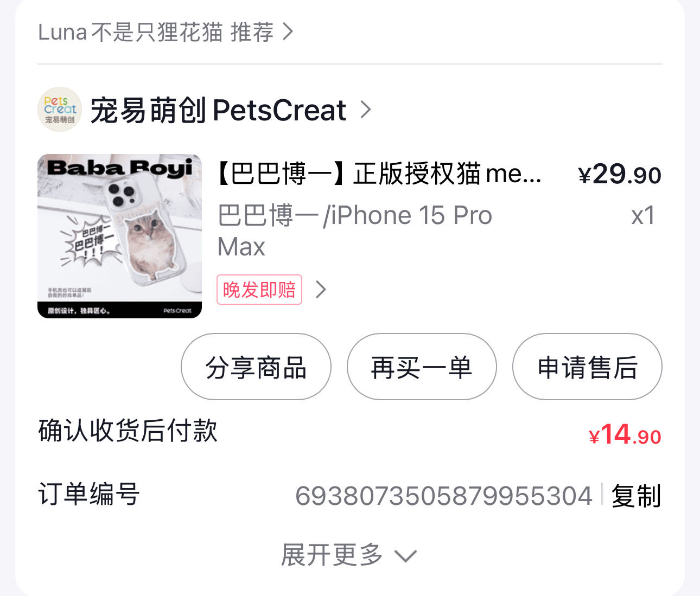The height and width of the screenshot is (596, 700).
Task: Tap the ¥29.90 item price
Action: click(x=620, y=175)
